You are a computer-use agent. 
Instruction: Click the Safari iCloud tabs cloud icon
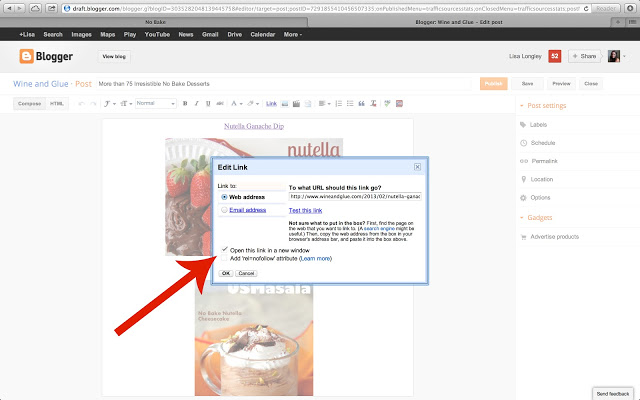click(35, 8)
